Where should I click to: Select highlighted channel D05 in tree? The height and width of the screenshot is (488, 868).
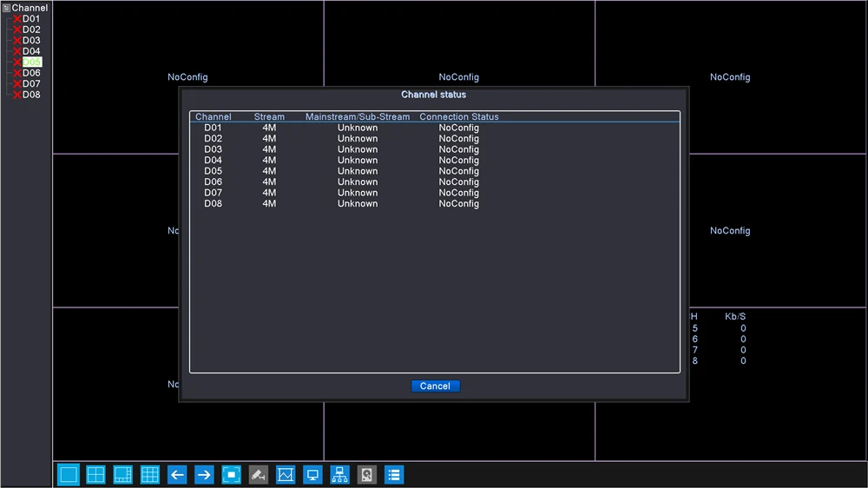[x=31, y=62]
